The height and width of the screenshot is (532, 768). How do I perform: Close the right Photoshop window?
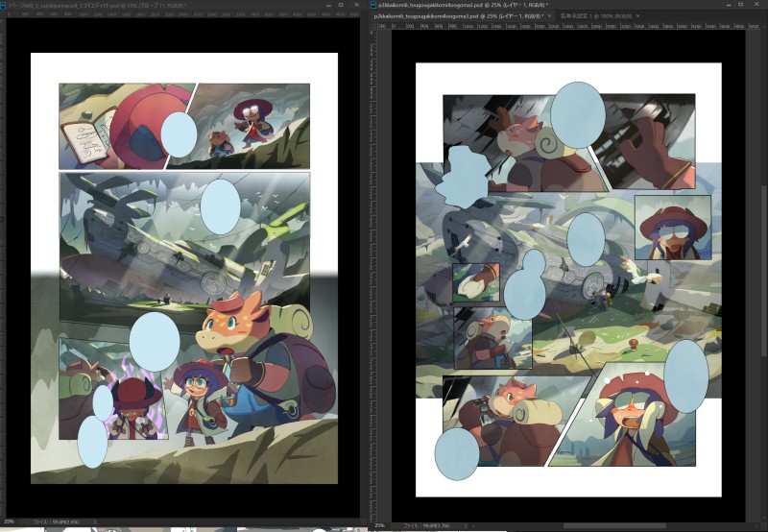(756, 5)
